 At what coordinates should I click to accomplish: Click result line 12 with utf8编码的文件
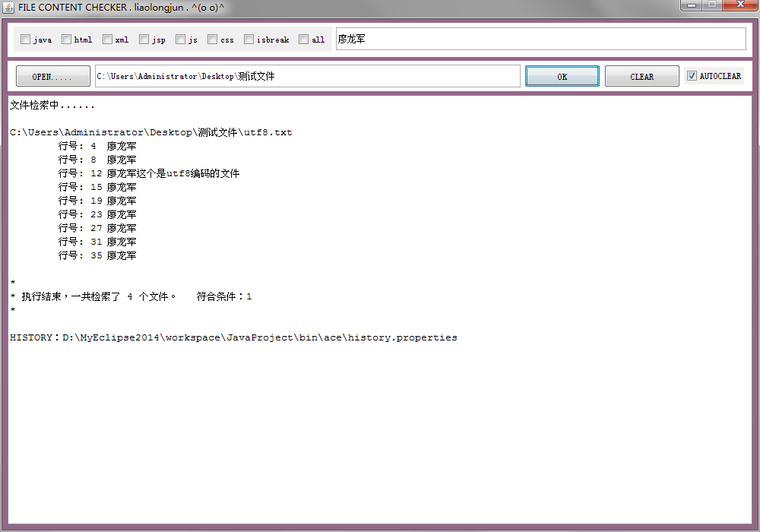(x=149, y=173)
